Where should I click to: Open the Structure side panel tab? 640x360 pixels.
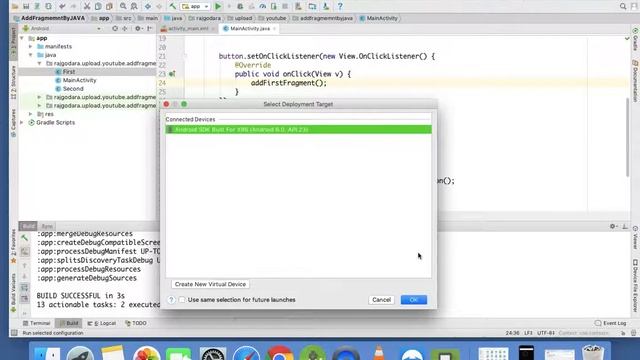tap(13, 82)
